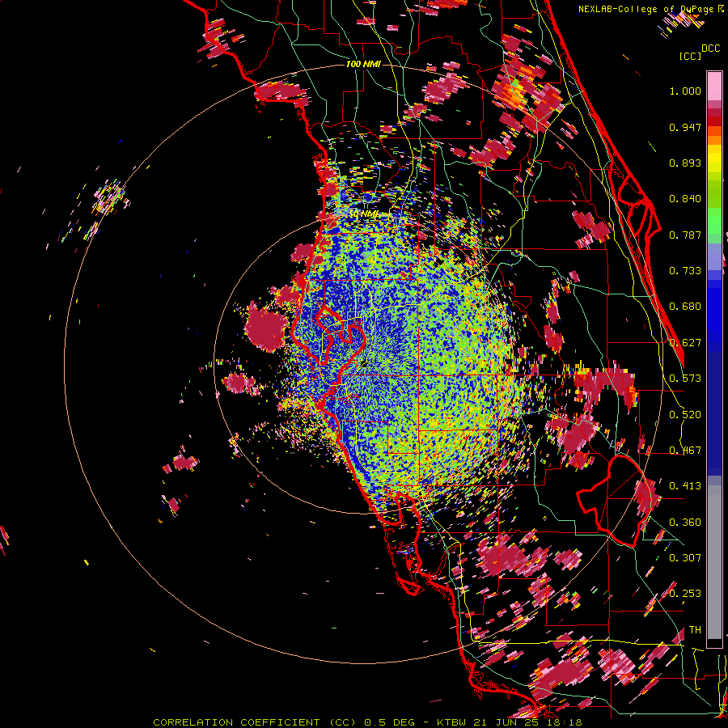The width and height of the screenshot is (728, 728).
Task: Click the 50 NMI range ring label
Action: pos(363,214)
